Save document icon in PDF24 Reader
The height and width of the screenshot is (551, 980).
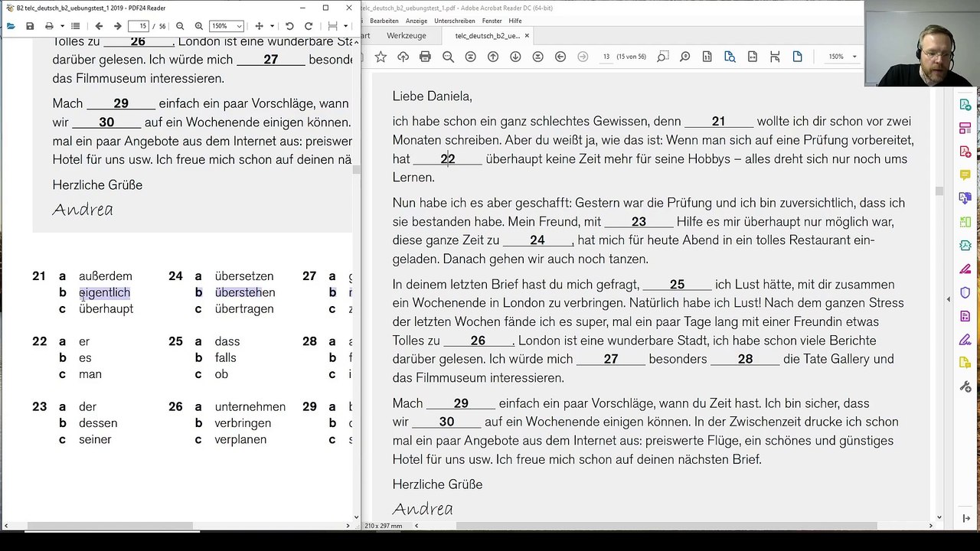(30, 26)
